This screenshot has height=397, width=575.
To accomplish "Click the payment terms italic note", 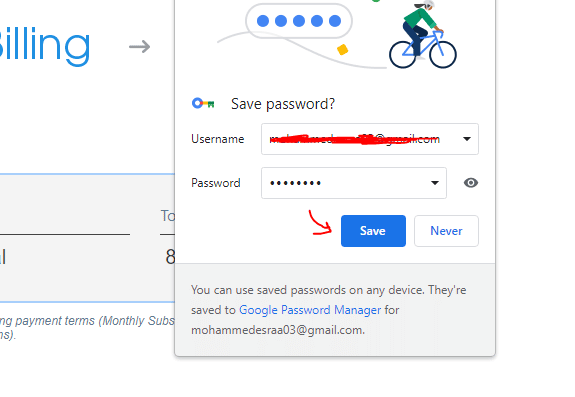I will pyautogui.click(x=87, y=327).
